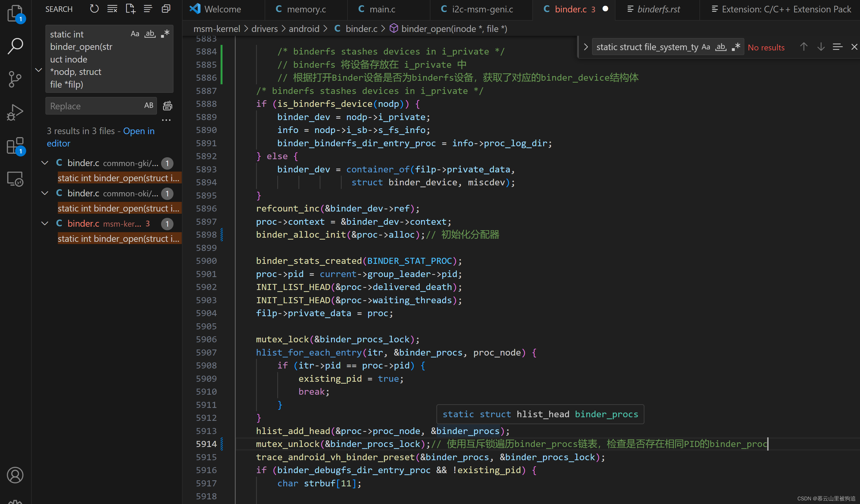The height and width of the screenshot is (504, 860).
Task: Collapse the msm-kernel binder.c result group
Action: 45,224
